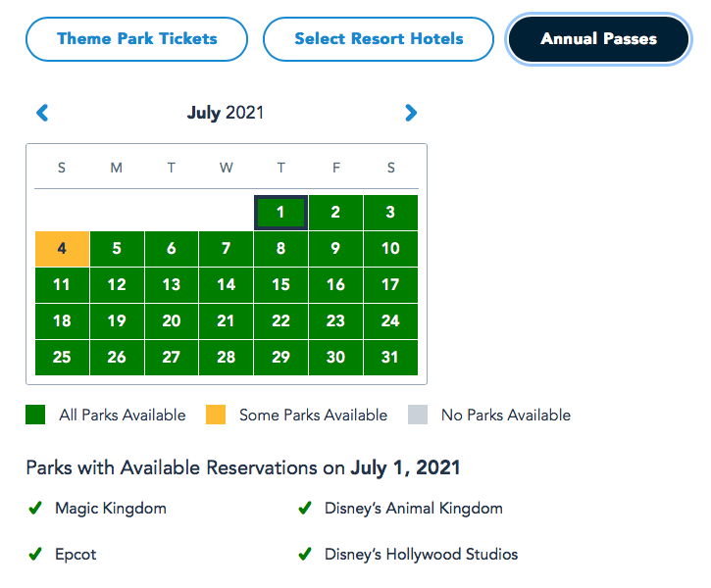Screen dimensions: 711x588
Task: Click checkmark next to Disney's Animal Kingdom
Action: coord(306,509)
